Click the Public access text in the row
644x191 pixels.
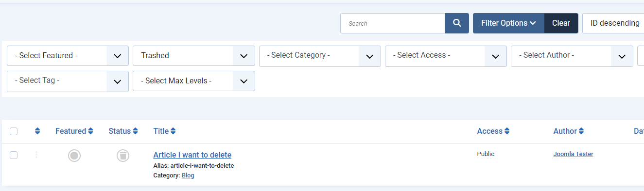click(x=486, y=154)
